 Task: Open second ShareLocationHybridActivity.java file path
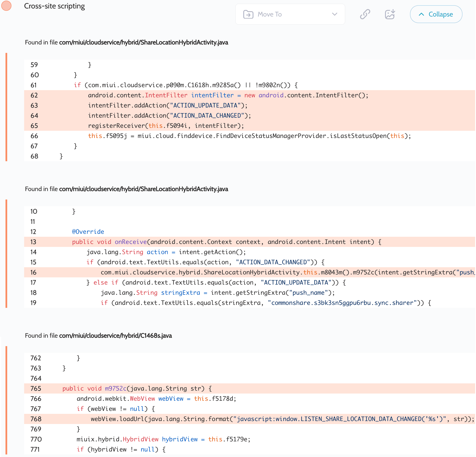click(143, 189)
